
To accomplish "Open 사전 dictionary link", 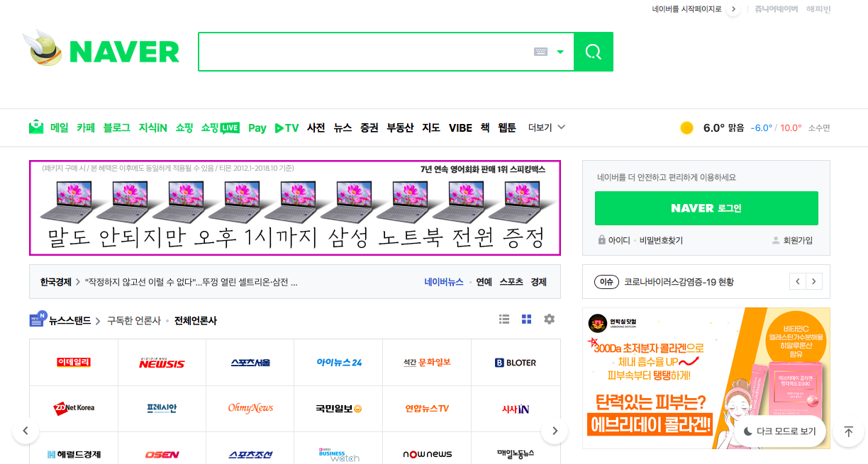I will (316, 128).
